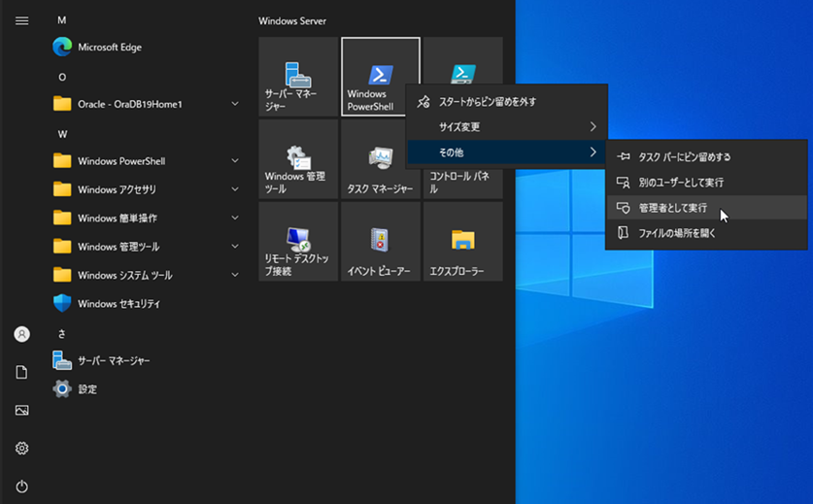Expand the Windows PowerShell folder chevron
The width and height of the screenshot is (813, 504).
click(235, 161)
